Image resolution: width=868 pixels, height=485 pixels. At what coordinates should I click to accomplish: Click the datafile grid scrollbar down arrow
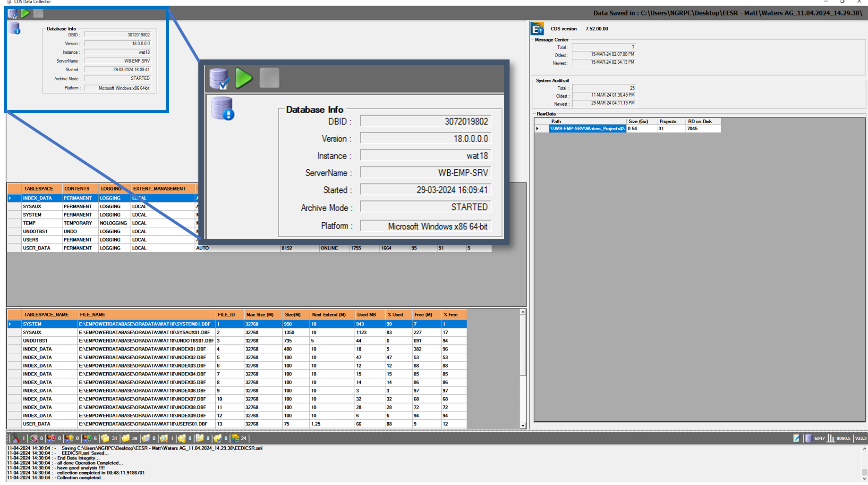523,426
